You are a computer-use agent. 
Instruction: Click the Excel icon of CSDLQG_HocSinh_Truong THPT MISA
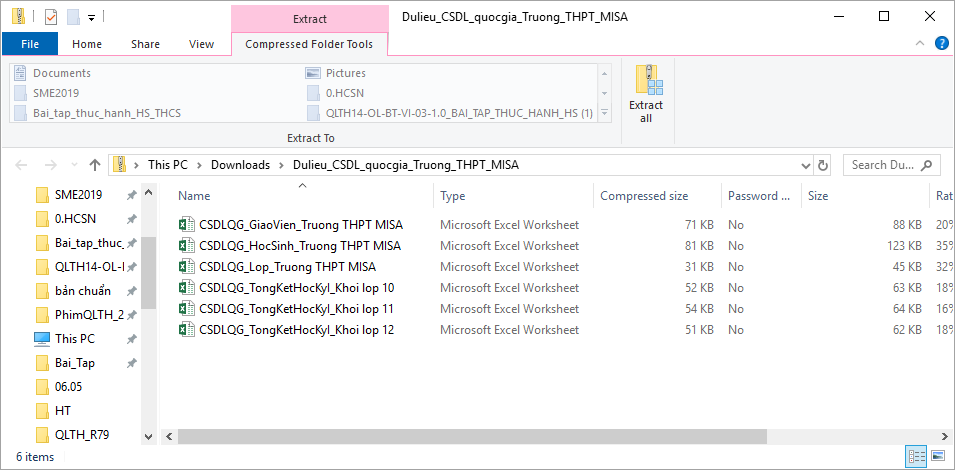coord(185,246)
